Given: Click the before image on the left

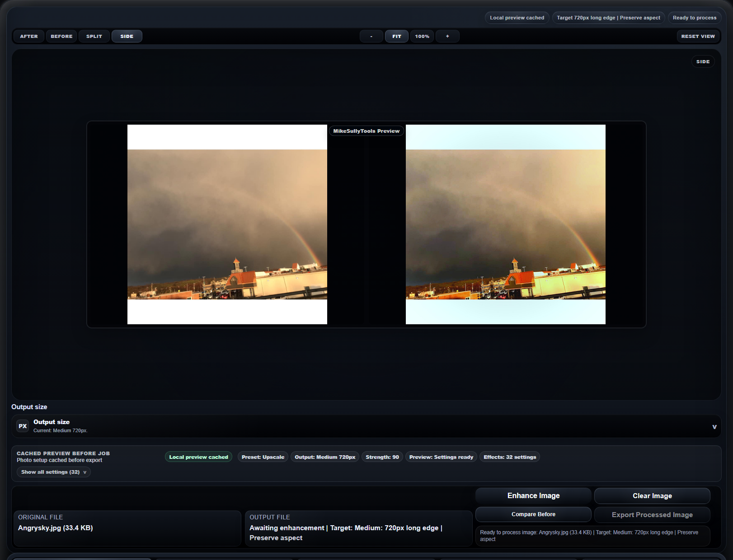Looking at the screenshot, I should click(227, 224).
